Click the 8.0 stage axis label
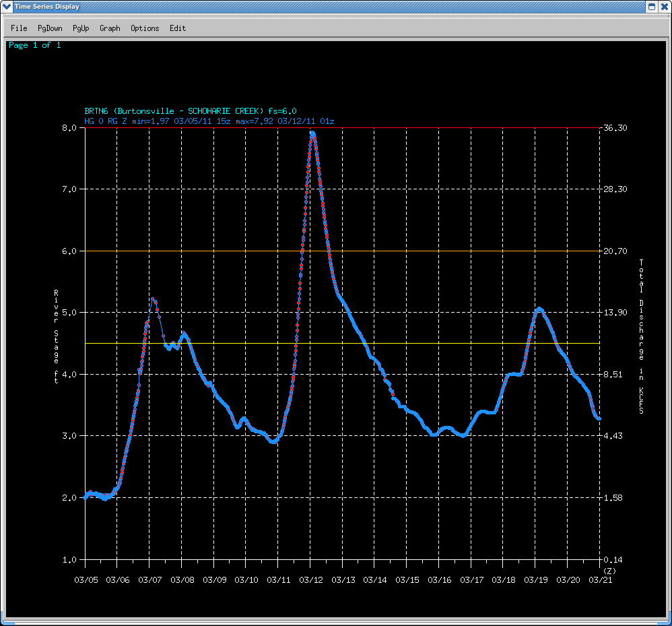The image size is (672, 626). (69, 128)
